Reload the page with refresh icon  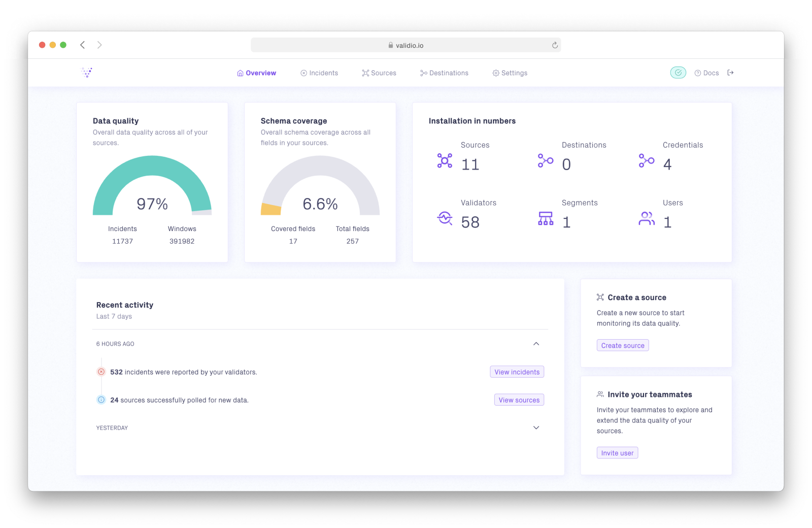(x=555, y=45)
